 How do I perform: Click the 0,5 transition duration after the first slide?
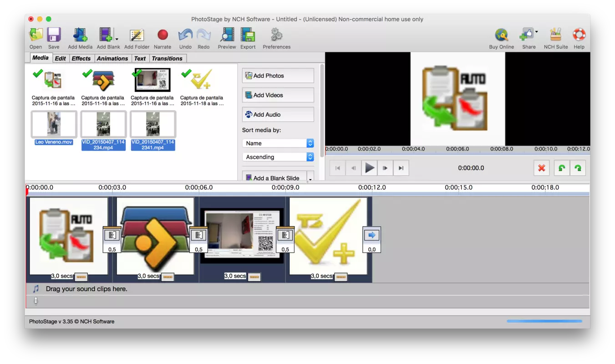click(112, 249)
